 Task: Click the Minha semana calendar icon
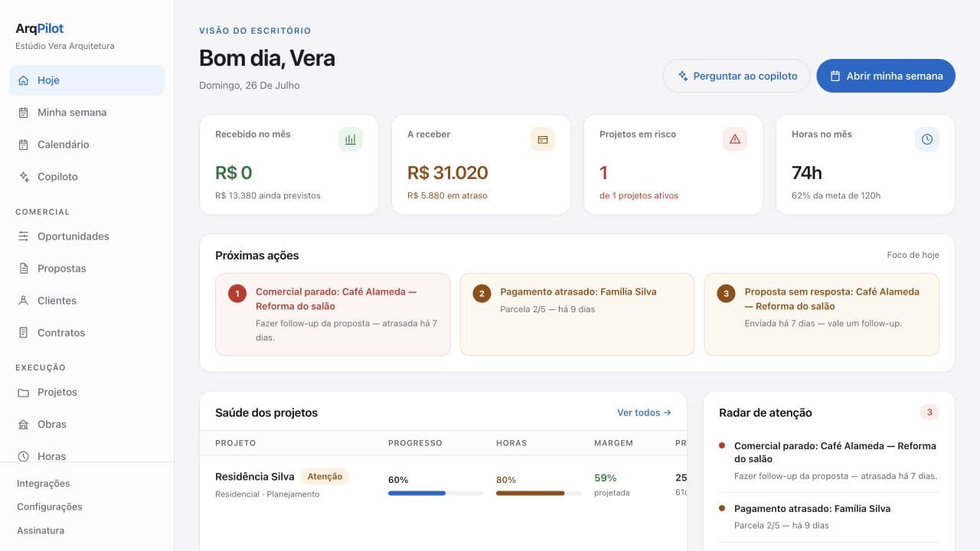click(x=23, y=112)
